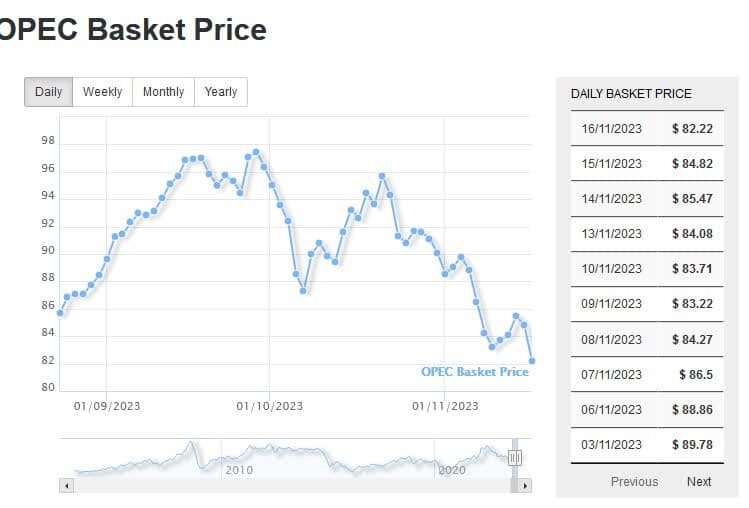Click the $ 89.78 price value
749x508 pixels.
[692, 444]
